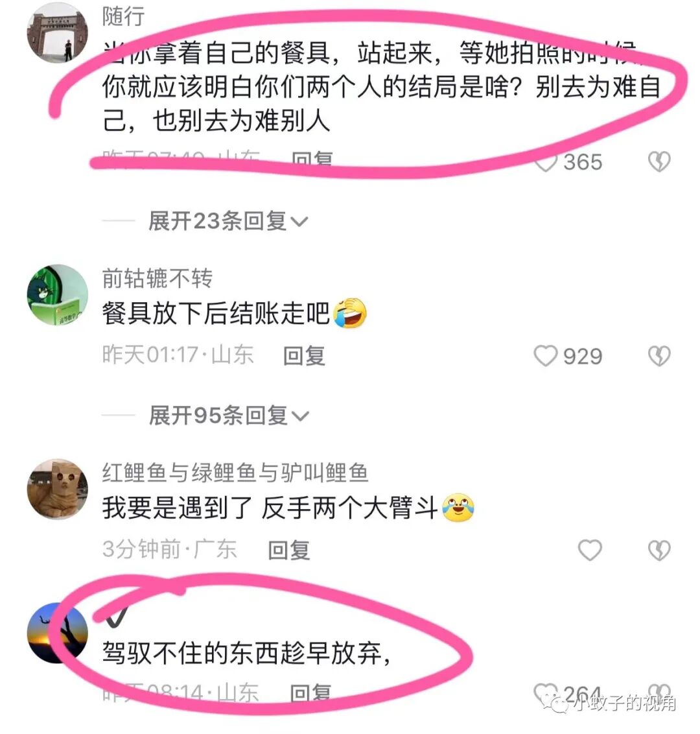Open 随行's profile avatar
This screenshot has width=700, height=734.
[58, 32]
